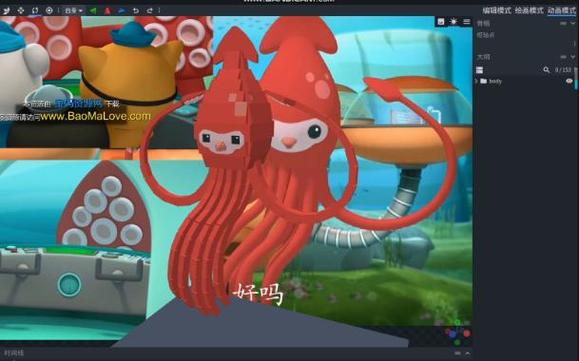Switch to 编辑模式 edit mode tab
This screenshot has width=579, height=361.
coord(496,11)
